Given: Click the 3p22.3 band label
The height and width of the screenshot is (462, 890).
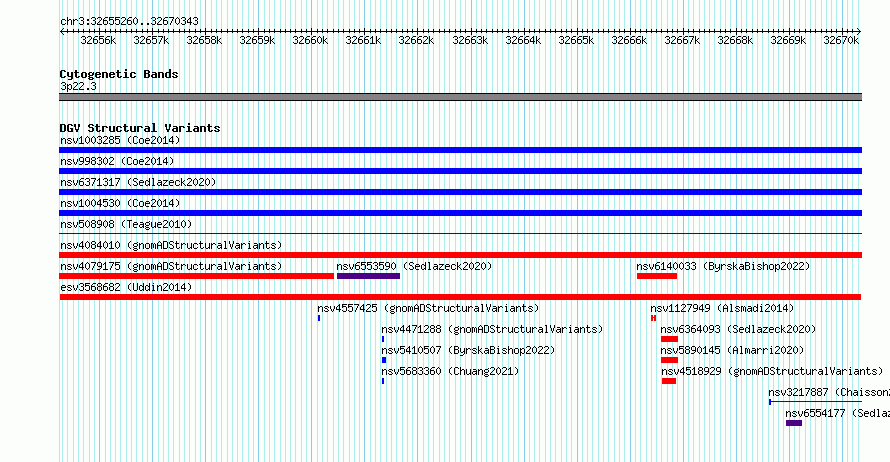Looking at the screenshot, I should [78, 86].
